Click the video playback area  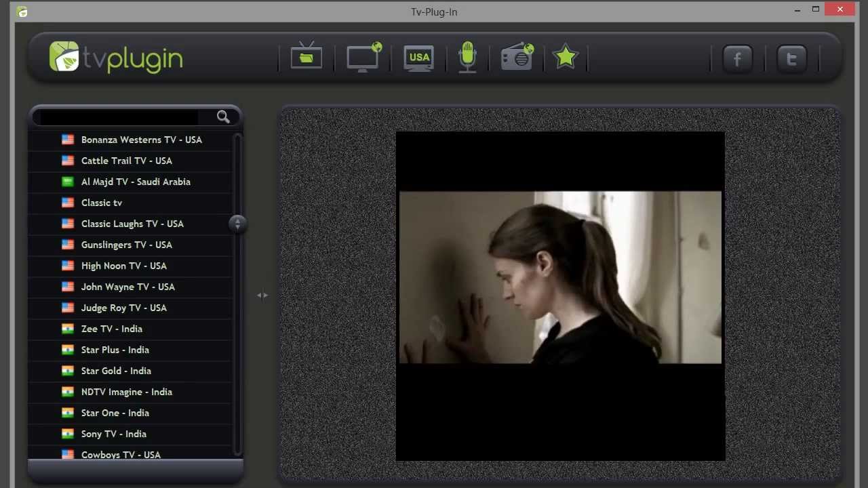coord(560,296)
